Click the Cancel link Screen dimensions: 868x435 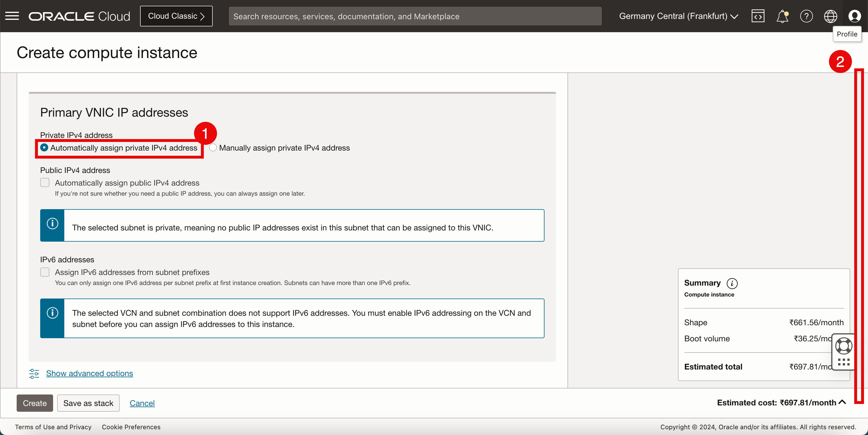click(x=142, y=403)
